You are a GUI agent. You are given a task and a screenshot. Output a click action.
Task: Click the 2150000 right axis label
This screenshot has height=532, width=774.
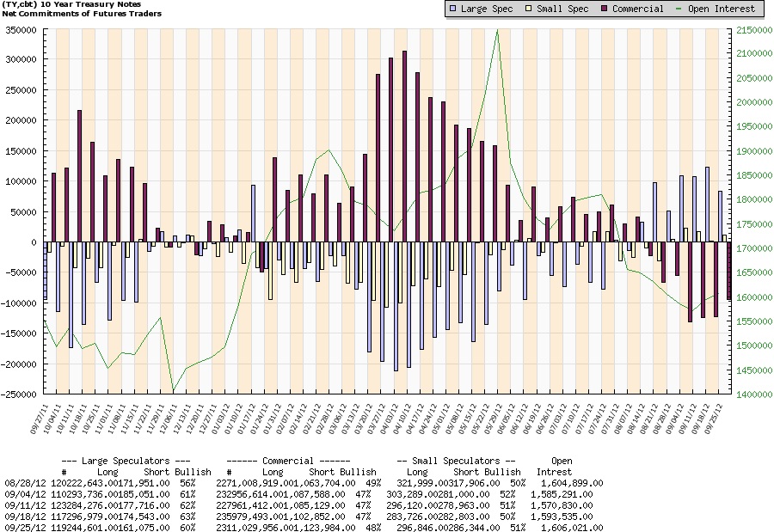coord(754,30)
